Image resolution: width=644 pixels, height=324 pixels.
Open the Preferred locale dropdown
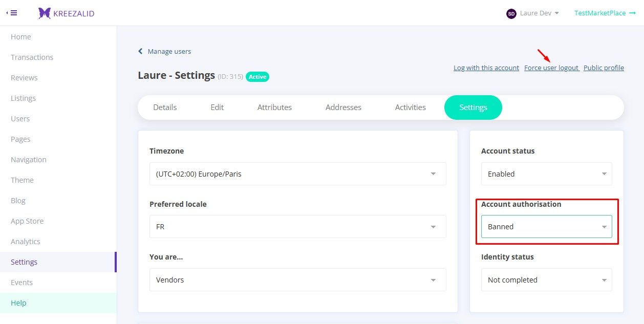[x=297, y=227]
